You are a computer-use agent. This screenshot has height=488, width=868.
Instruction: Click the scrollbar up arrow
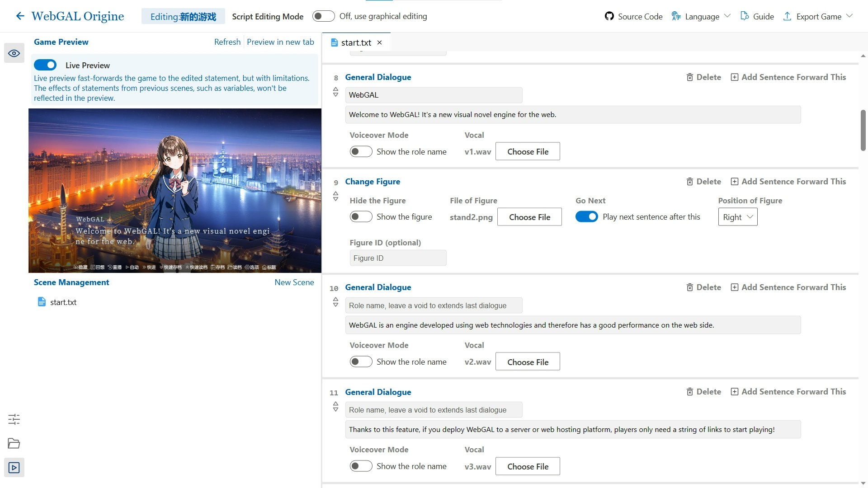863,56
